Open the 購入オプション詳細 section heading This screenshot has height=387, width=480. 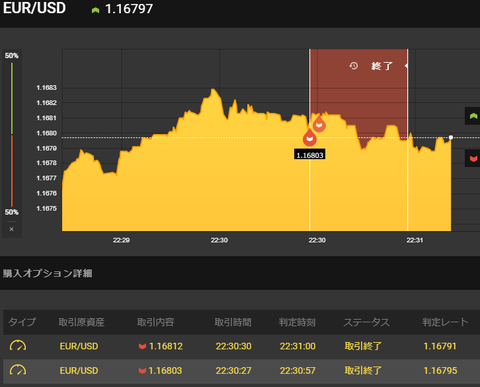[47, 273]
